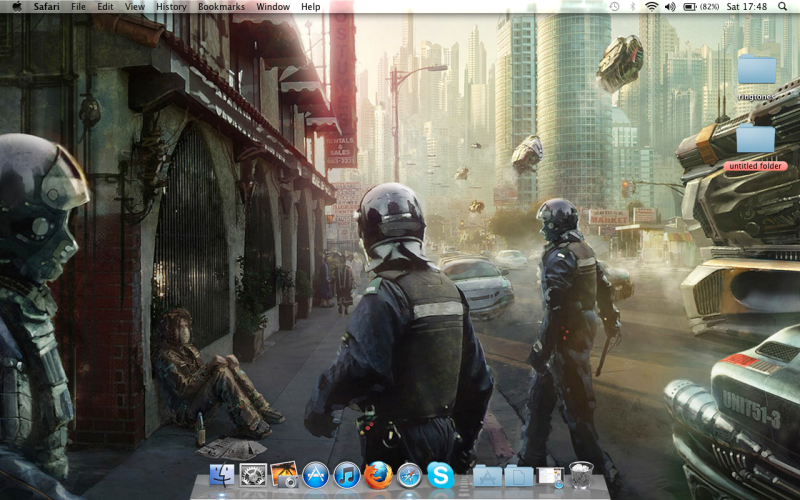Restore the minimized Safari window in Dock
Screen dimensions: 800x500
tap(549, 476)
